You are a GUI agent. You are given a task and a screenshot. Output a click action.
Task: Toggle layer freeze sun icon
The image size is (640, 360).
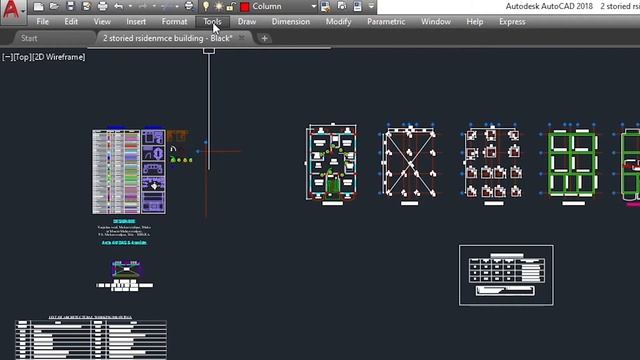pyautogui.click(x=219, y=7)
